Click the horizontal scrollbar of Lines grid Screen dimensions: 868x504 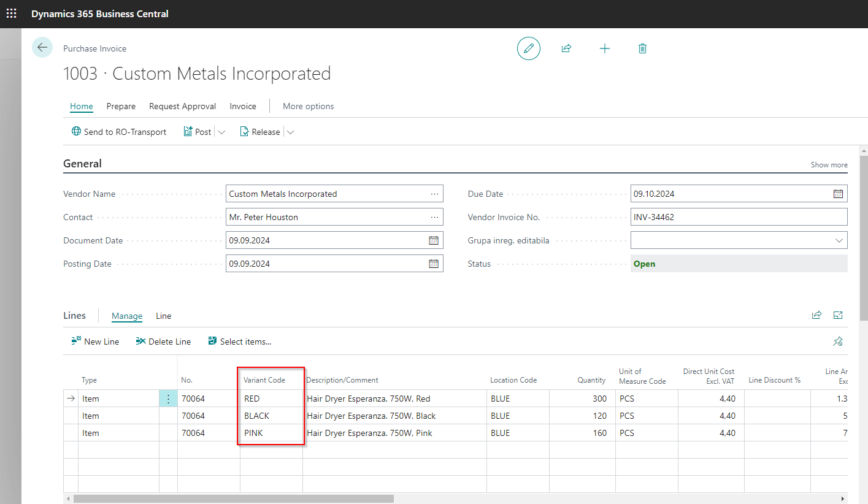coord(234,498)
